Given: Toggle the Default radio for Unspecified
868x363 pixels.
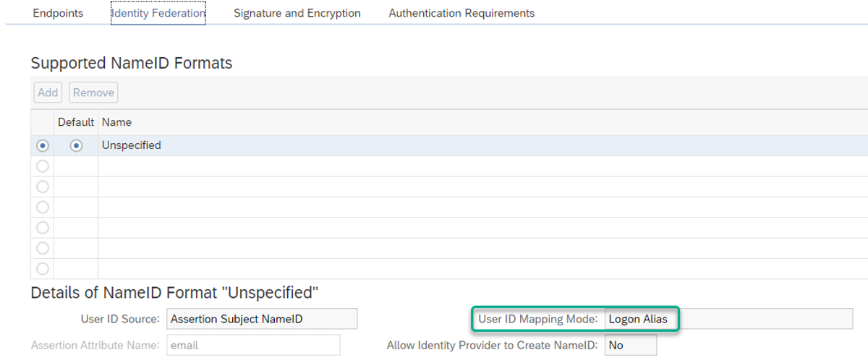Looking at the screenshot, I should click(x=76, y=145).
